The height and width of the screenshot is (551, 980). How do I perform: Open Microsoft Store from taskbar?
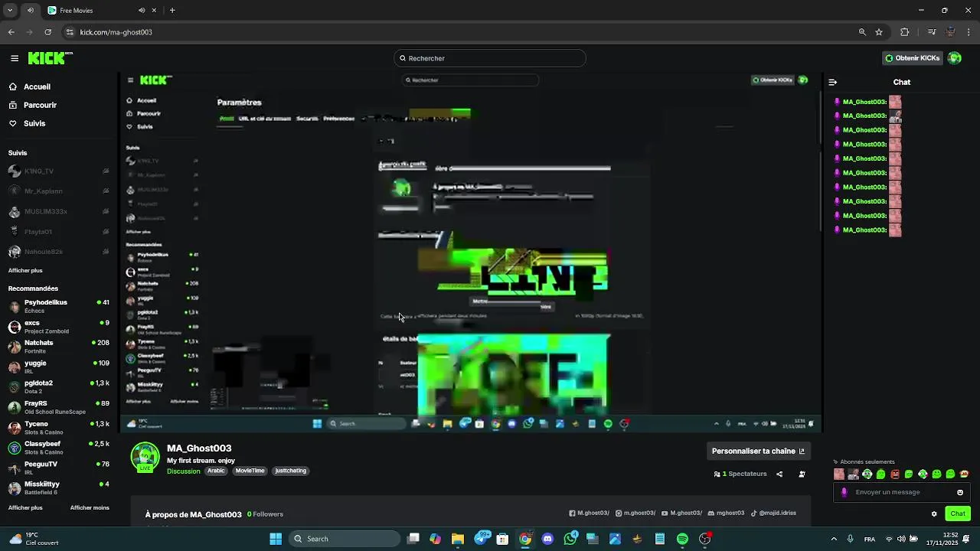[x=503, y=539]
